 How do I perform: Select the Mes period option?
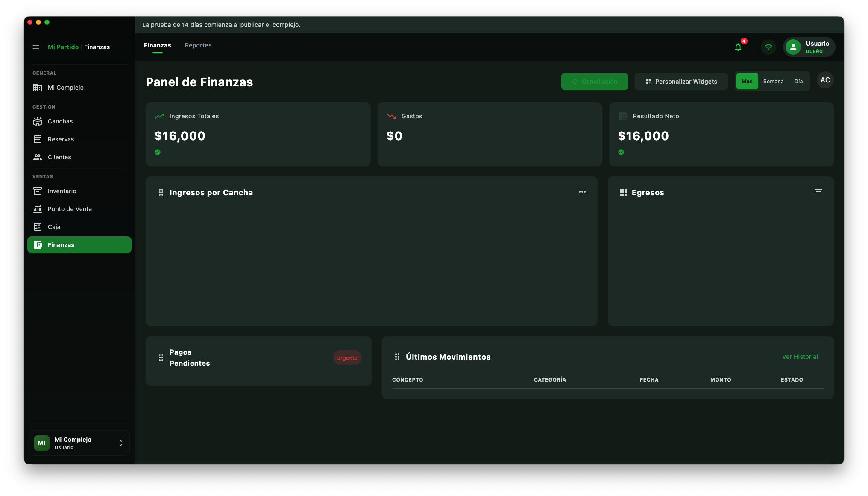tap(747, 81)
